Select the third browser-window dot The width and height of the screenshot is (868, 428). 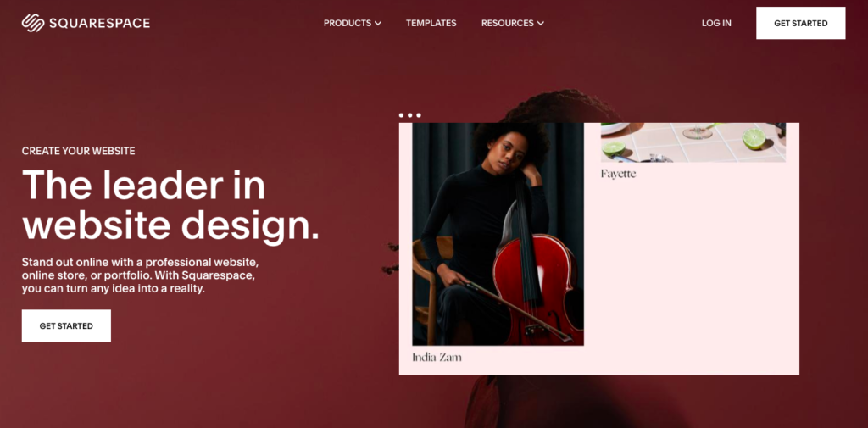419,115
